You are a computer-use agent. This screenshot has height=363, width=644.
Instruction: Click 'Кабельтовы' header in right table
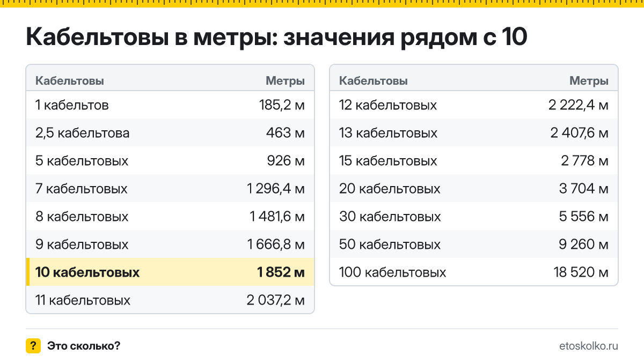[x=374, y=81]
